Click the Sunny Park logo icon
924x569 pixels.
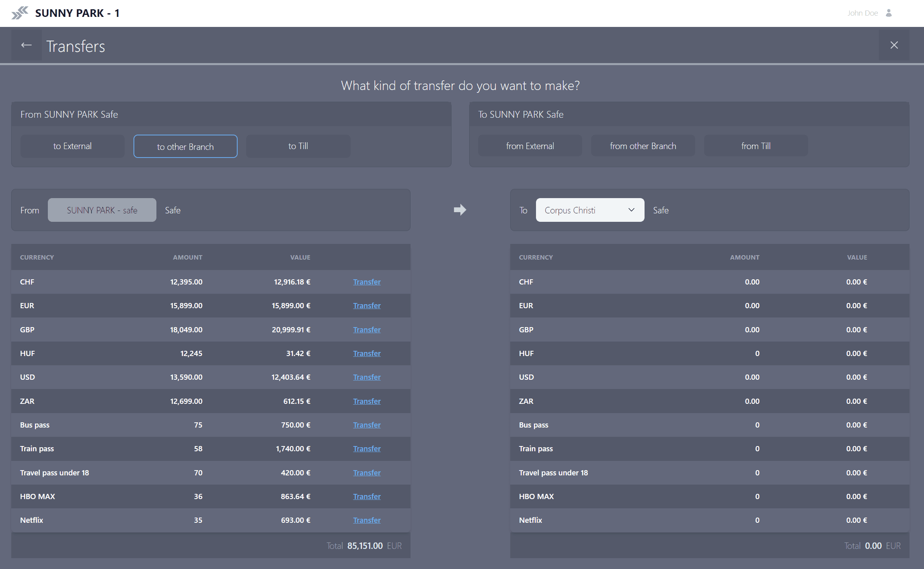click(x=20, y=13)
